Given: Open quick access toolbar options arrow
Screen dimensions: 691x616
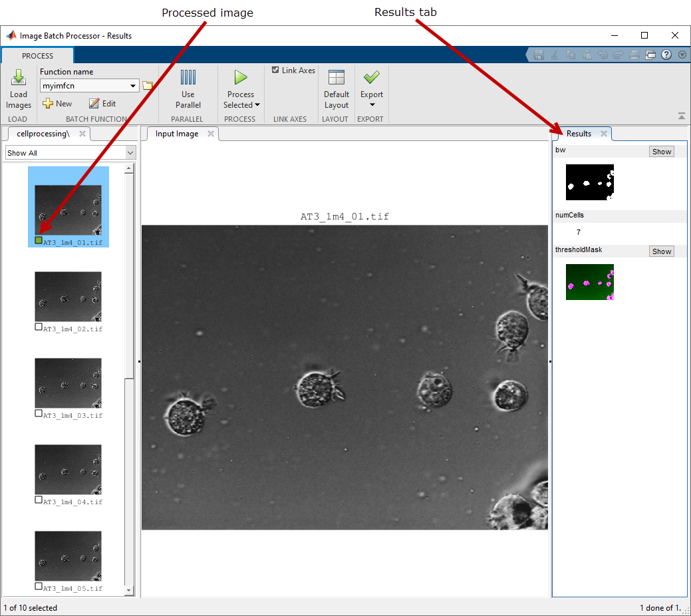Looking at the screenshot, I should [x=682, y=55].
